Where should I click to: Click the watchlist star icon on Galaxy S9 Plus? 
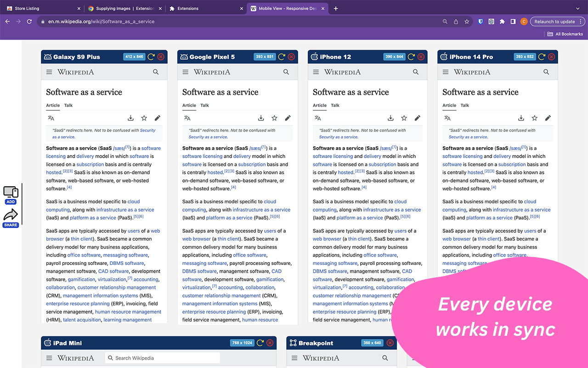pyautogui.click(x=144, y=118)
